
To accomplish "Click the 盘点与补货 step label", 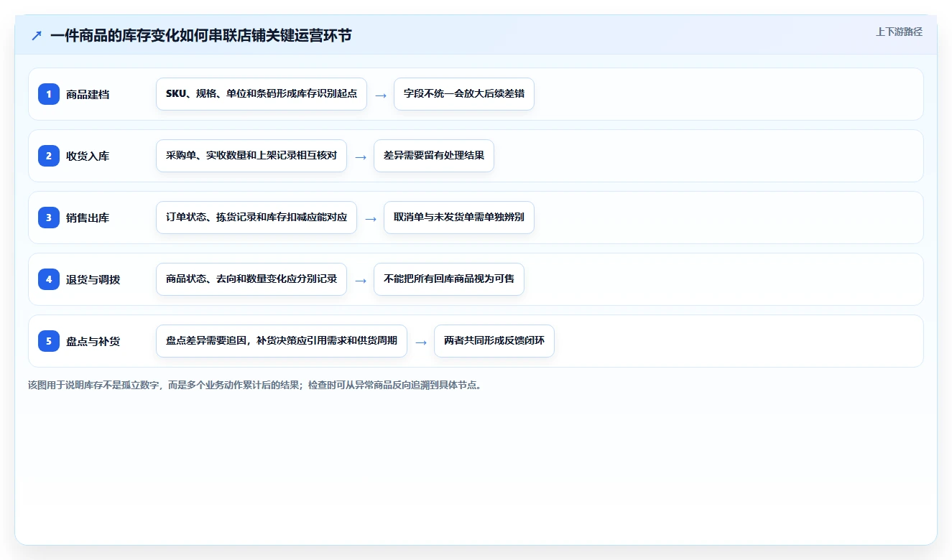I will point(93,342).
